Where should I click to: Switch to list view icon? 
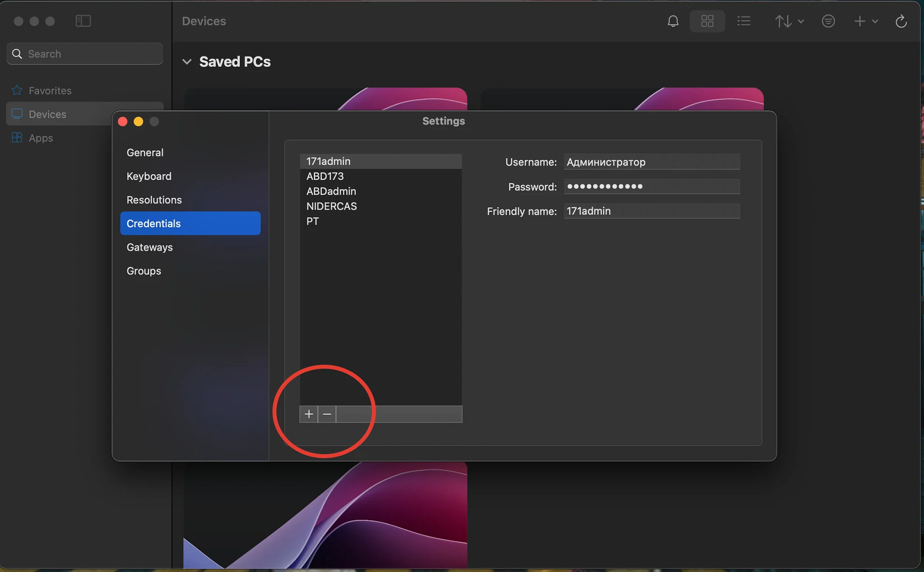tap(744, 21)
